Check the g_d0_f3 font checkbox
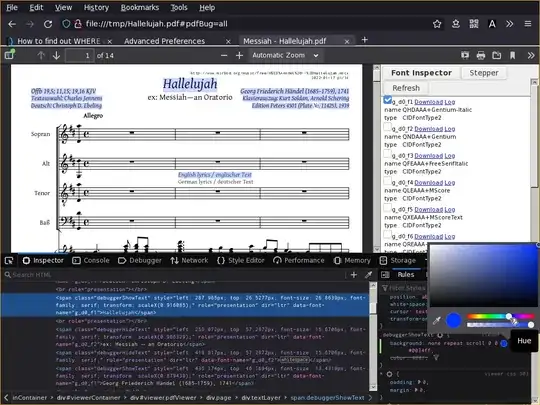540x405 pixels. 388,154
